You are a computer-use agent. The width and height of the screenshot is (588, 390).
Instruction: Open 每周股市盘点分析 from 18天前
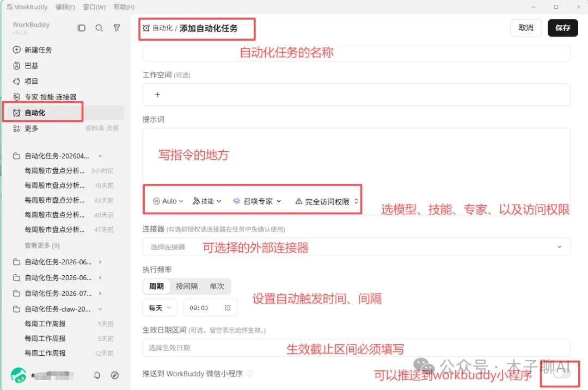(69, 185)
